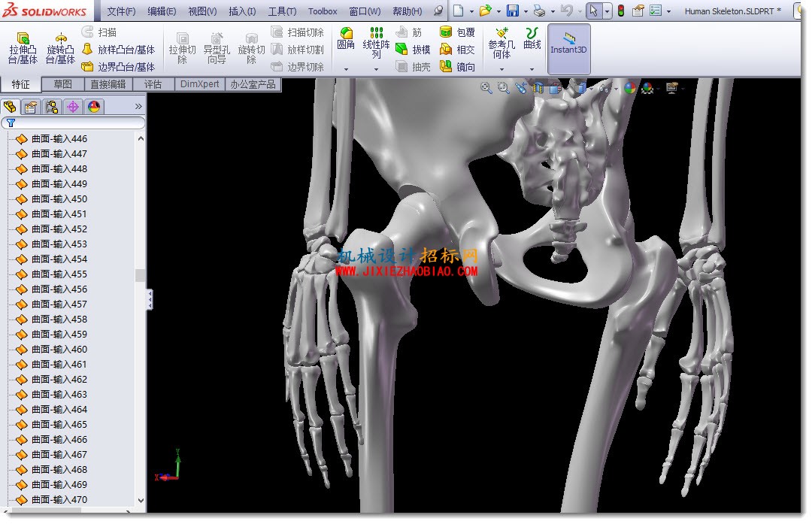Click the 扫描 sweep tool
The height and width of the screenshot is (524, 812).
click(x=99, y=32)
